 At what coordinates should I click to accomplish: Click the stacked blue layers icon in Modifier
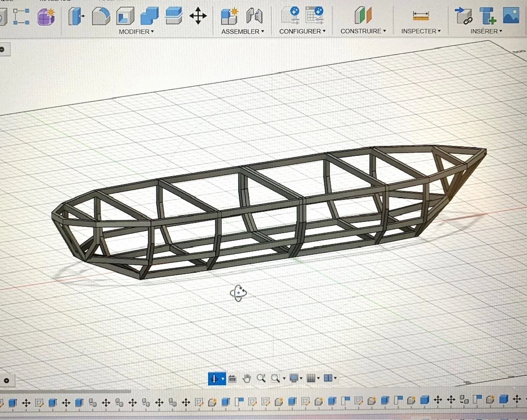pyautogui.click(x=174, y=16)
